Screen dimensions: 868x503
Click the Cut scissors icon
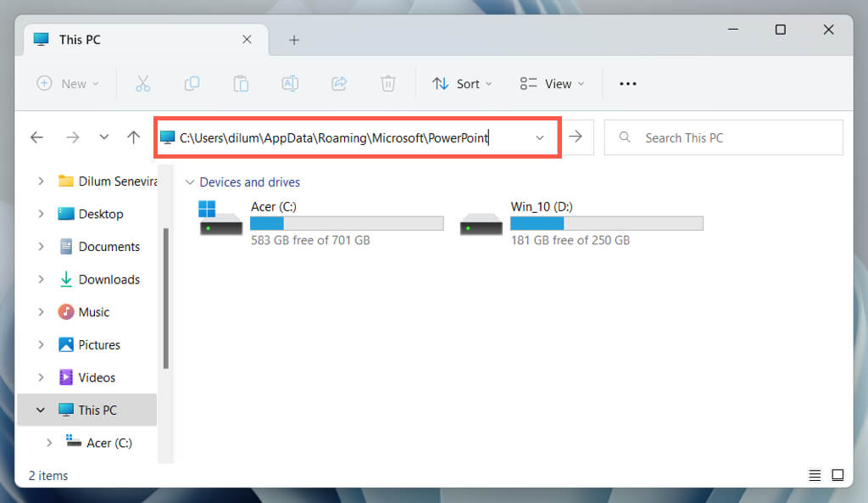click(142, 84)
